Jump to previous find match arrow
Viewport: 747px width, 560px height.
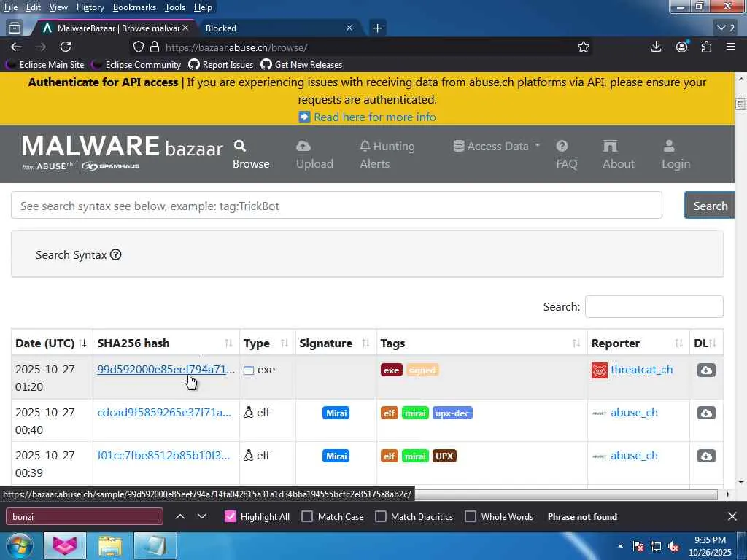click(180, 516)
